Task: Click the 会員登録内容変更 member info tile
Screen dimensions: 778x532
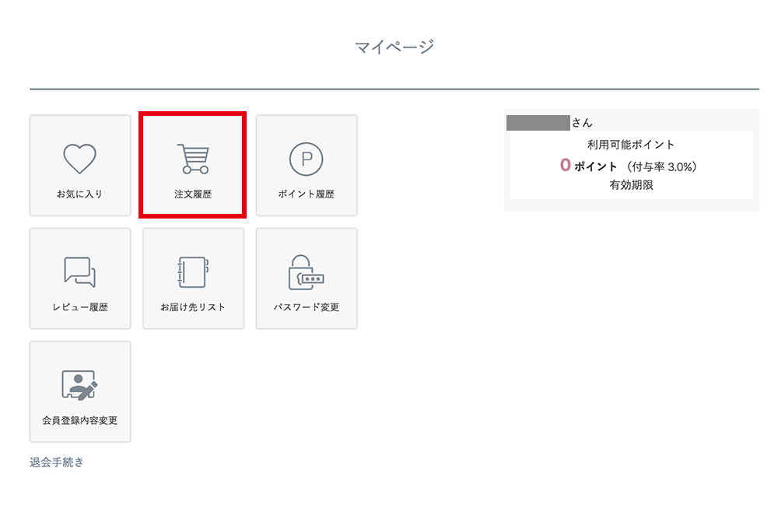Action: pos(79,392)
